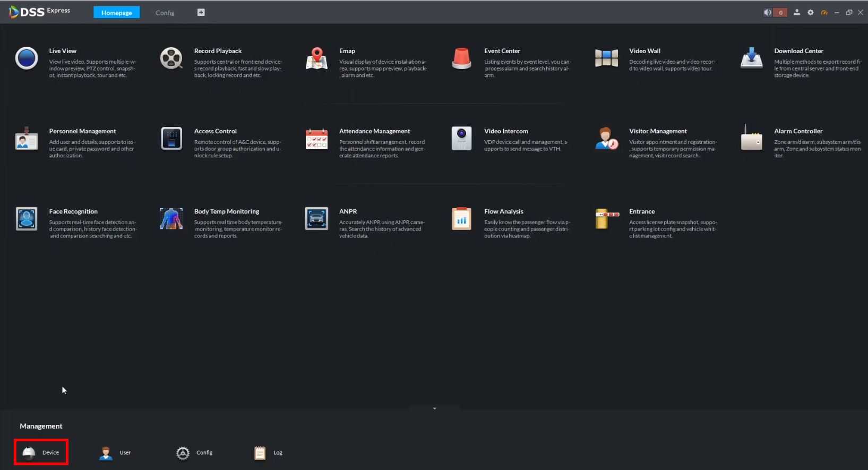Open Attendance Management calendar icon
Screen dimensions: 868x470
pyautogui.click(x=316, y=139)
